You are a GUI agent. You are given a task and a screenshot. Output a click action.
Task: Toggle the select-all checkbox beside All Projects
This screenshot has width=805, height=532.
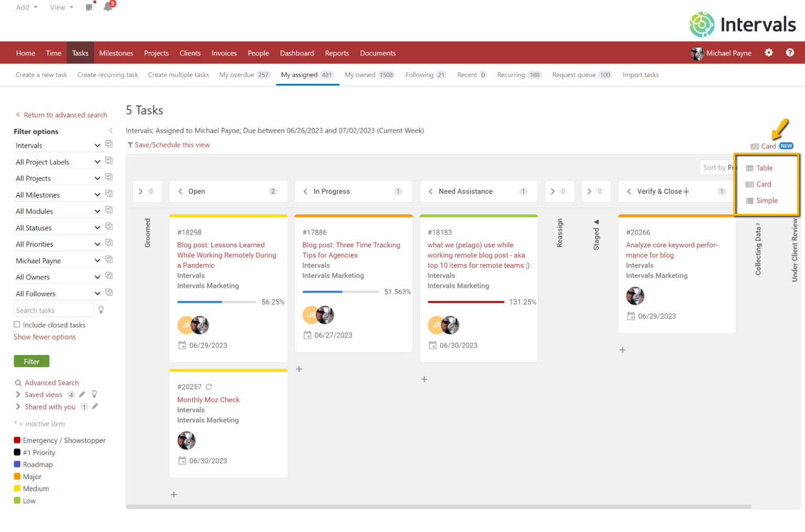coord(108,176)
